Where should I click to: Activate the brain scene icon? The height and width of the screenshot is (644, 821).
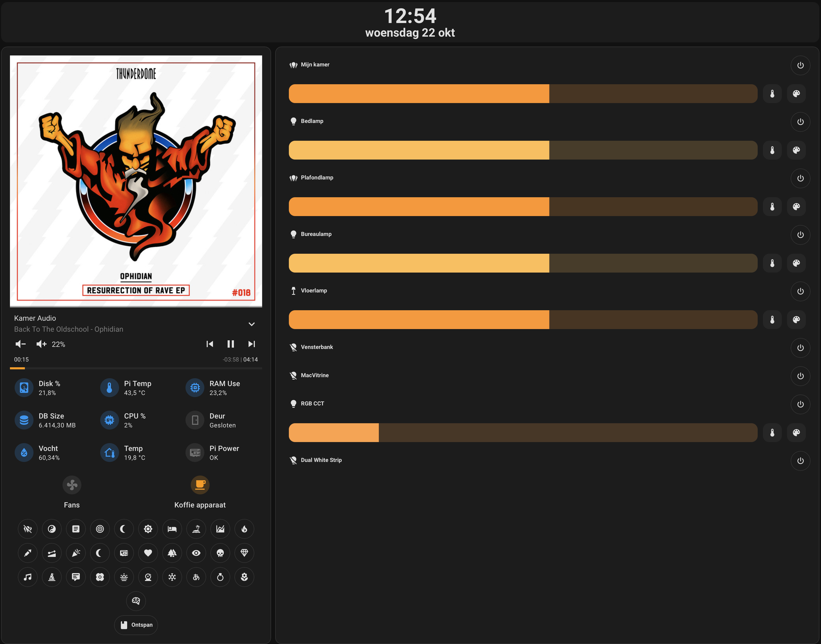click(x=136, y=601)
